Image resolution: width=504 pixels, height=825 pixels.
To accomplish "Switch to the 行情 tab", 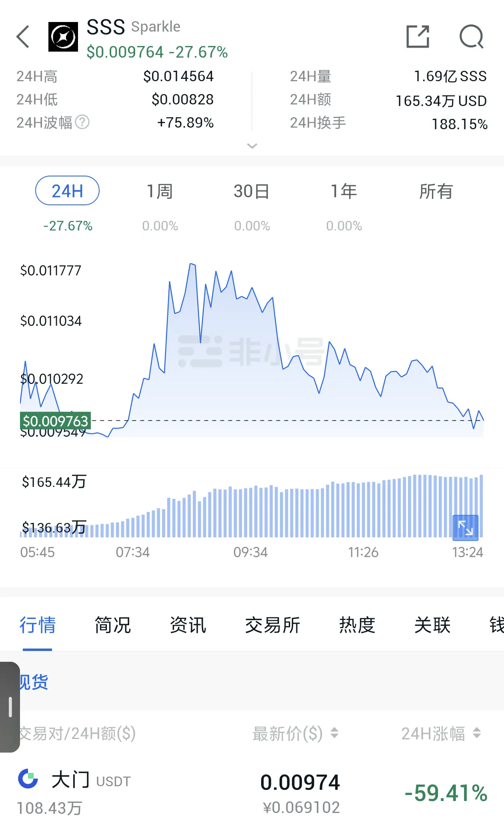I will coord(38,625).
